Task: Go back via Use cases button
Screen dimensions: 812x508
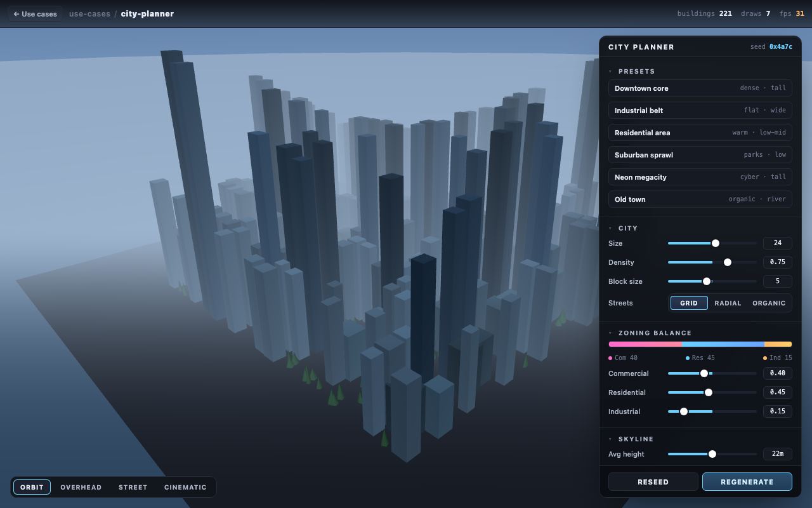Action: coord(35,13)
